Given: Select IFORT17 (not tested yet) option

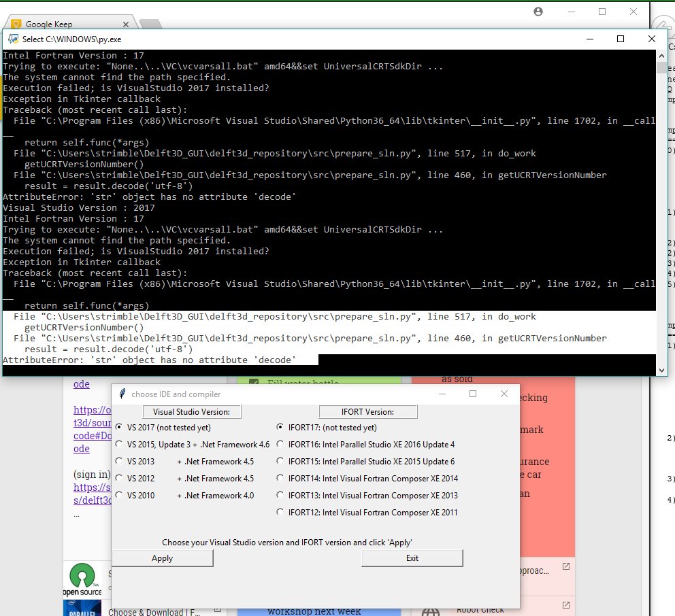Looking at the screenshot, I should (280, 427).
